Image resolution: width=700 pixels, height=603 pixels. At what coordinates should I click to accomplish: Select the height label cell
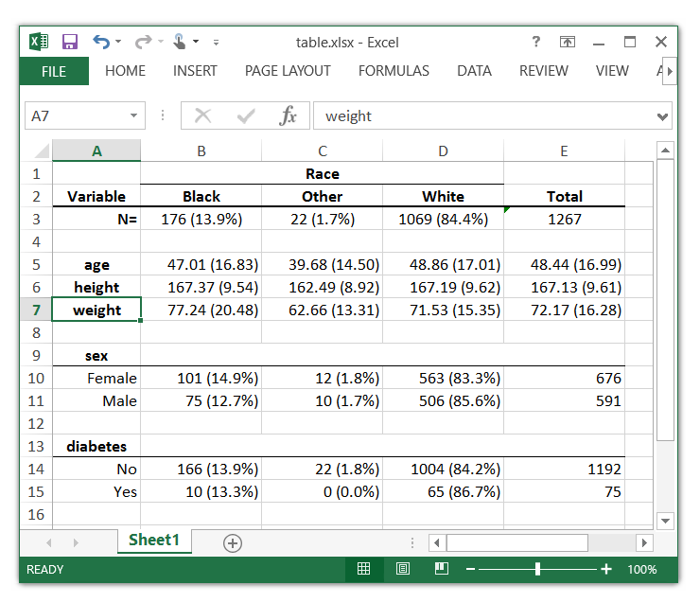coord(96,287)
